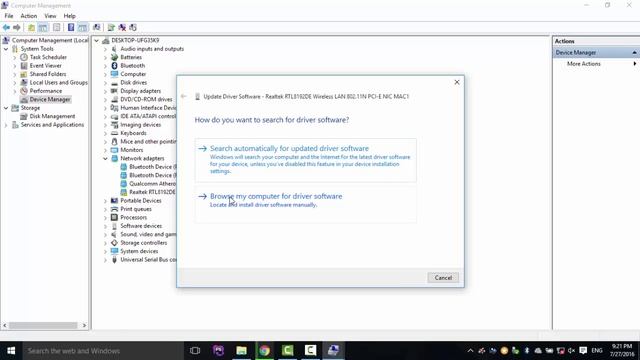Select Local Users and Groups tree item

tap(58, 82)
